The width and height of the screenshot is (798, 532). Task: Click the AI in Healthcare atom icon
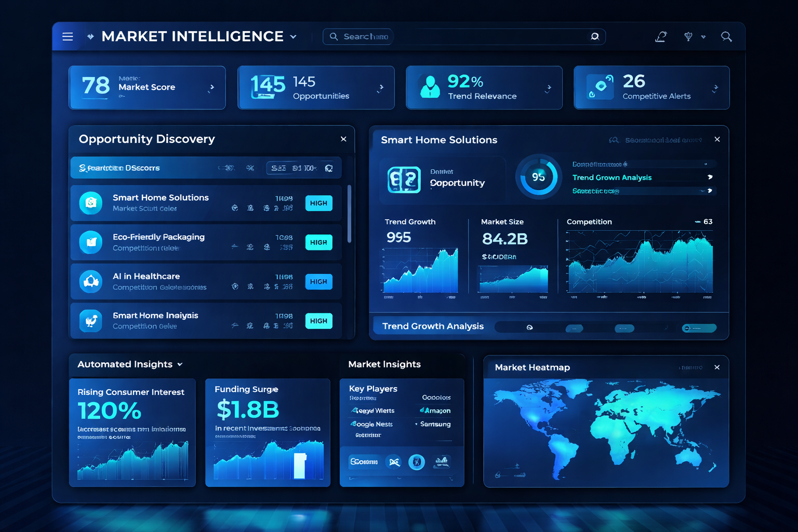pyautogui.click(x=91, y=282)
